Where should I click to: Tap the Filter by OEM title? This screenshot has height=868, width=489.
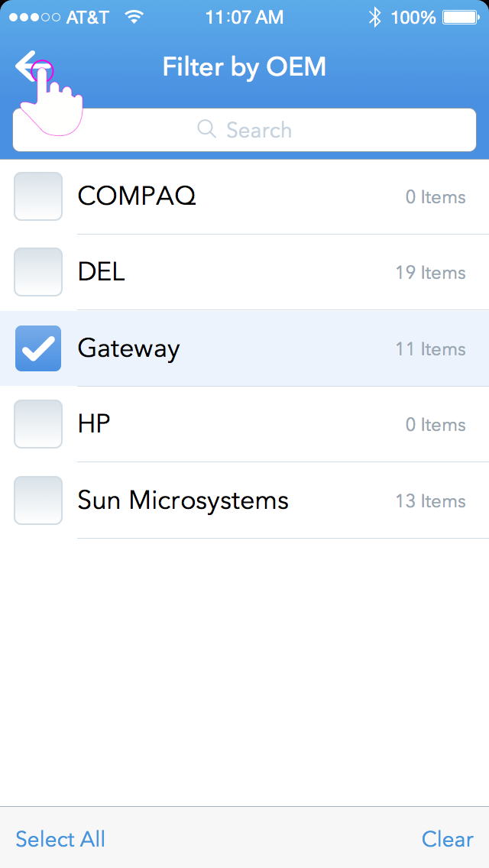click(244, 66)
